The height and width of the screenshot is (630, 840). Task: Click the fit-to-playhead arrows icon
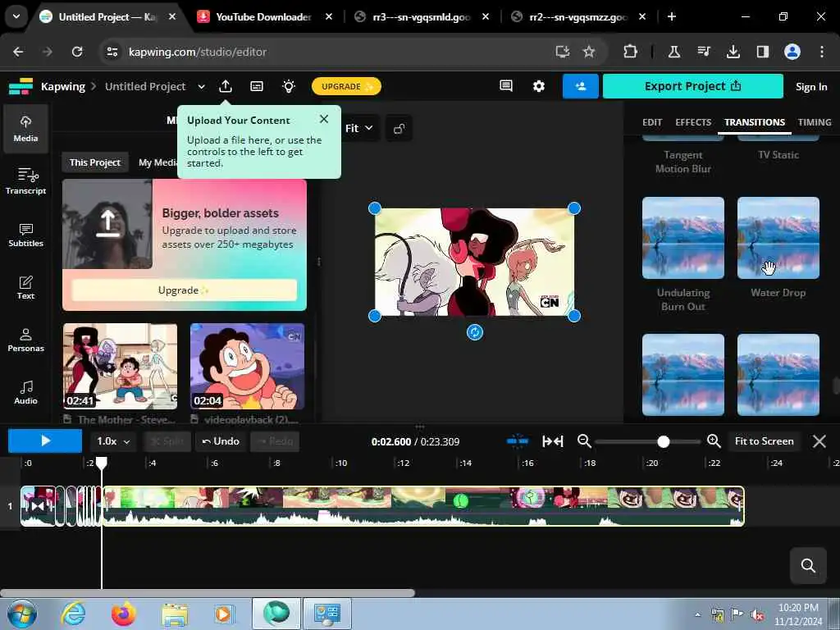click(552, 441)
